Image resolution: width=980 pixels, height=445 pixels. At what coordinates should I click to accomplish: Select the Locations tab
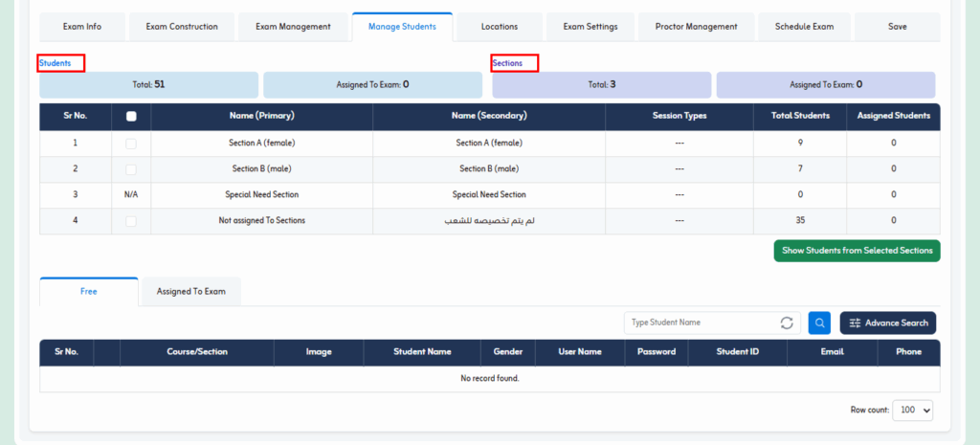click(x=500, y=27)
